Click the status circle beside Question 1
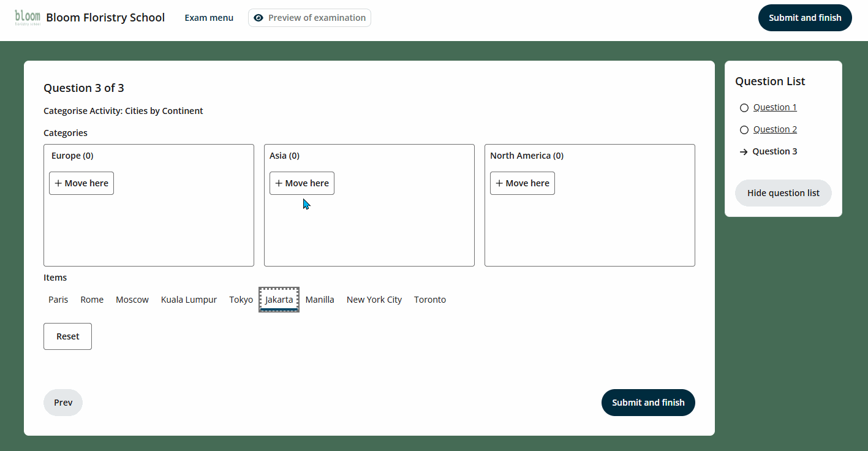The image size is (868, 451). coord(744,108)
